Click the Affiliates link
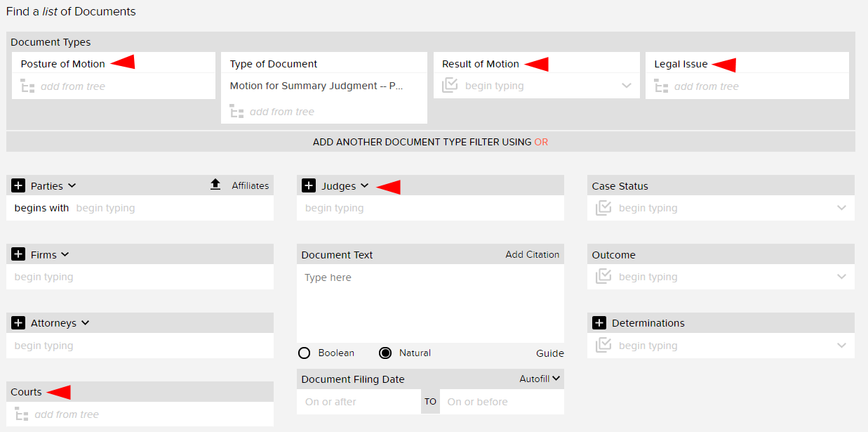 tap(251, 185)
